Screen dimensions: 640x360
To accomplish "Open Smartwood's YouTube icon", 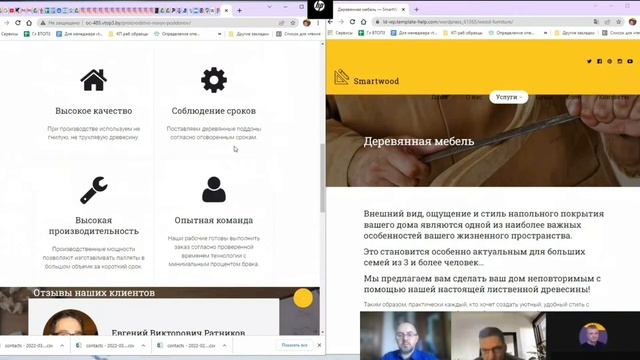I will pos(630,61).
